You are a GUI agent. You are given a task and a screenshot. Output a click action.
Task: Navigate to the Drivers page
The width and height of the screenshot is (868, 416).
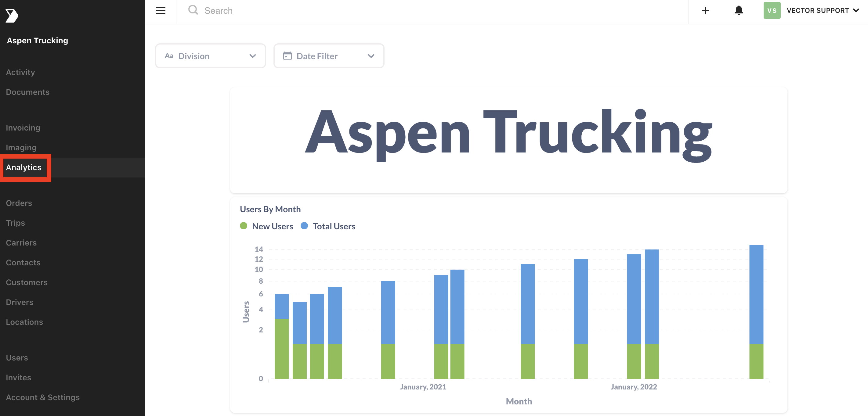19,302
